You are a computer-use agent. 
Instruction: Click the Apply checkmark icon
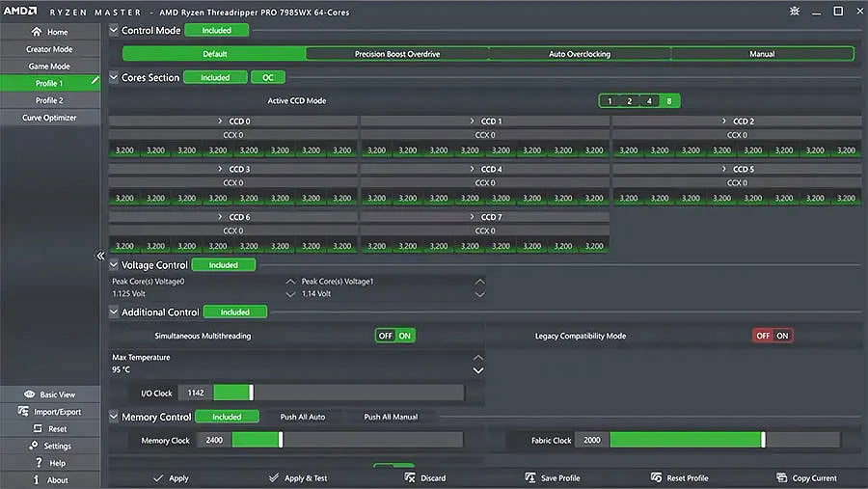coord(158,477)
